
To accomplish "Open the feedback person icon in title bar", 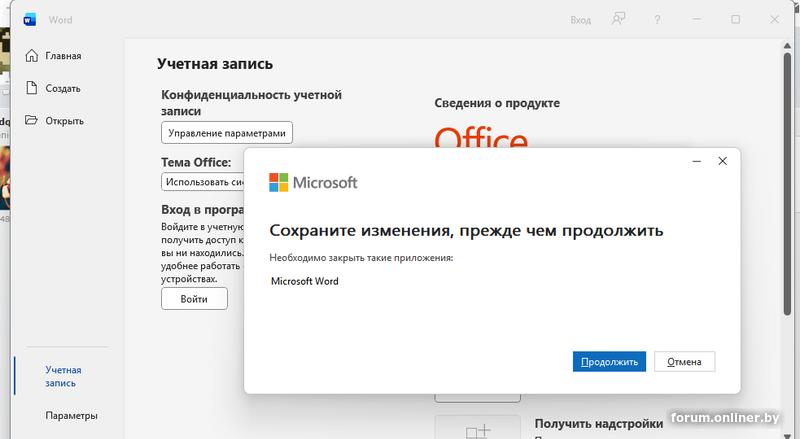I will tap(618, 19).
